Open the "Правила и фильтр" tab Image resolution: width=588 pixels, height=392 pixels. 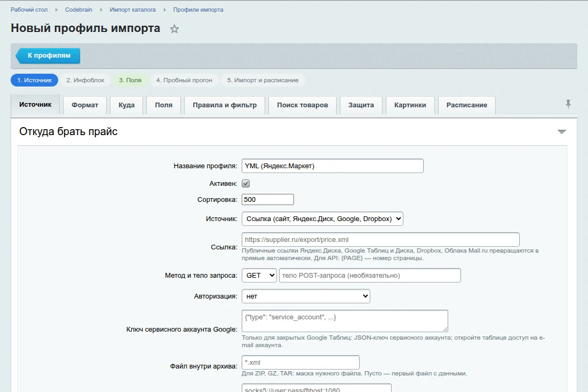225,105
